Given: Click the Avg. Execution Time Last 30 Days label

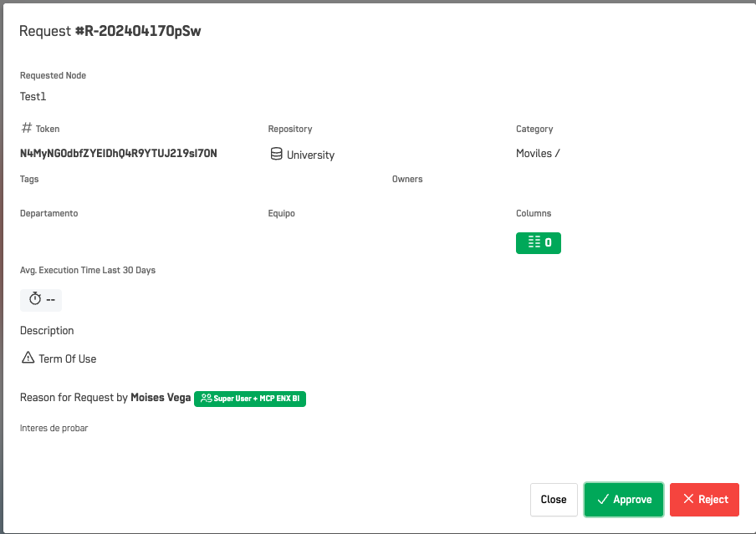Looking at the screenshot, I should tap(88, 270).
